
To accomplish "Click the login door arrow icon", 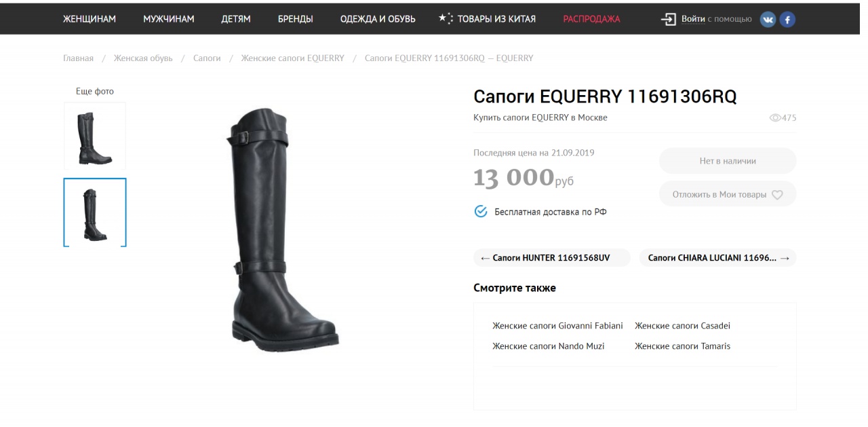I will pyautogui.click(x=669, y=19).
